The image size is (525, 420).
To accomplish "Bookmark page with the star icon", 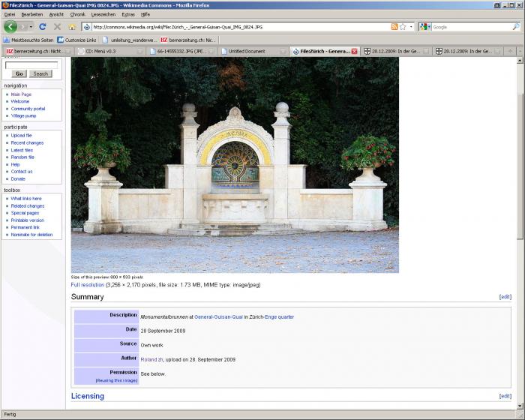I will pyautogui.click(x=403, y=26).
